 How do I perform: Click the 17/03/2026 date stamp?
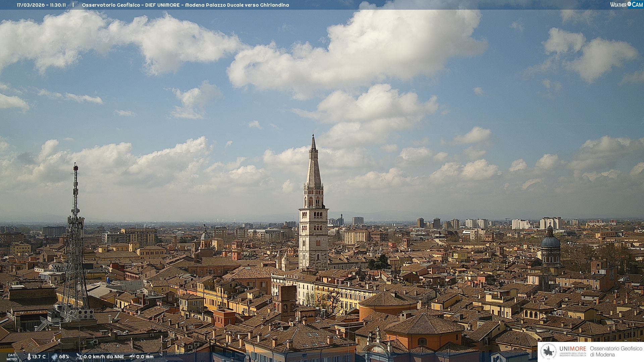(x=32, y=5)
